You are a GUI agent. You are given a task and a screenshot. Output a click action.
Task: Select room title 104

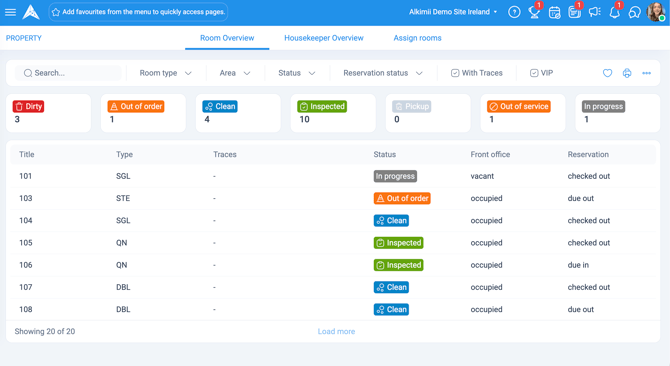[x=26, y=220]
